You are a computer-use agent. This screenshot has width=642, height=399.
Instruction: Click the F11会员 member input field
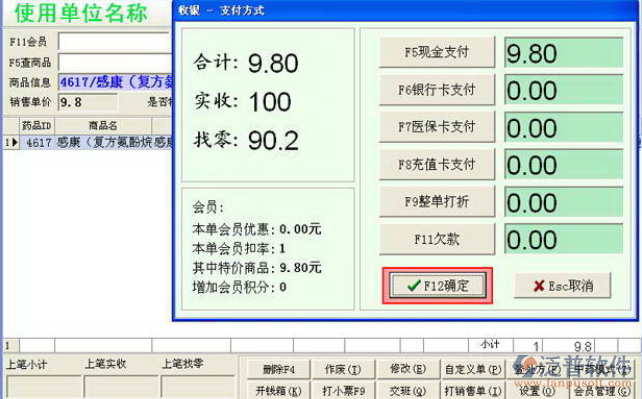[115, 42]
